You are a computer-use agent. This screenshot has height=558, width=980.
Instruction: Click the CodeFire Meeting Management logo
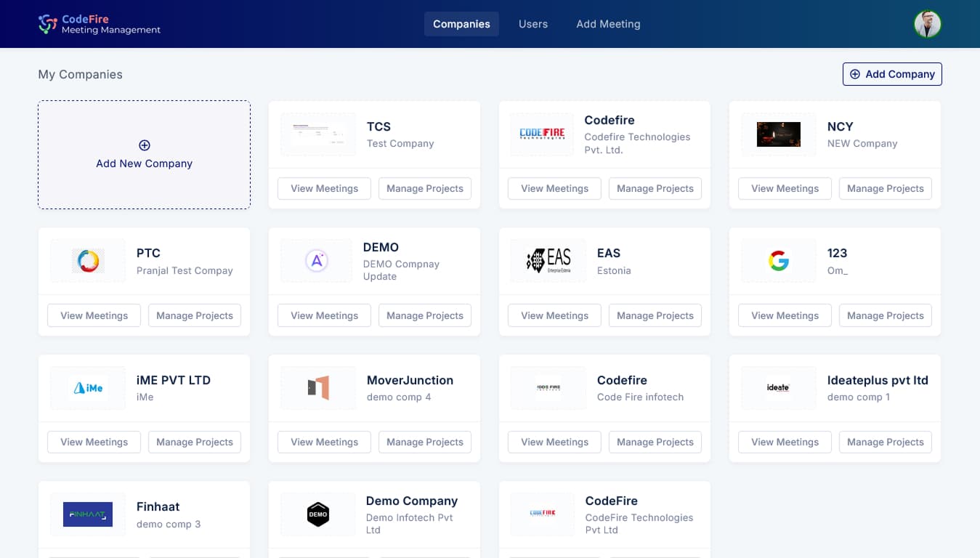[x=100, y=24]
